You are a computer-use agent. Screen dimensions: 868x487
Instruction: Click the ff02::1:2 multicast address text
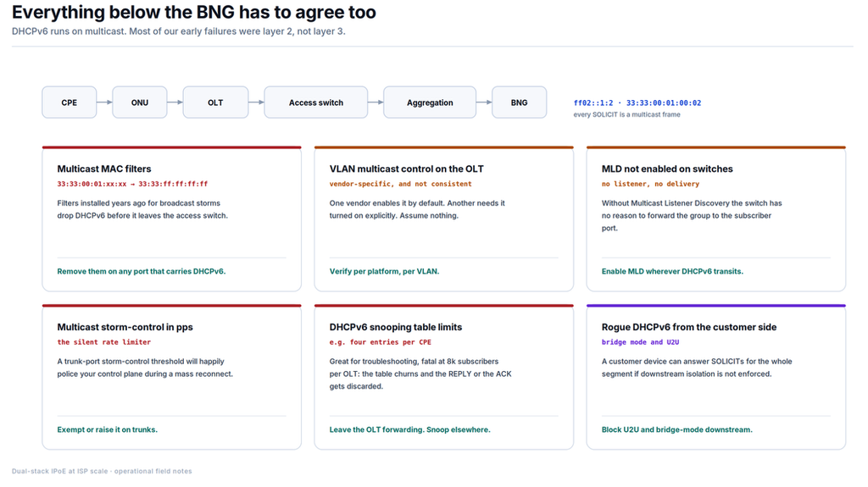pos(593,103)
